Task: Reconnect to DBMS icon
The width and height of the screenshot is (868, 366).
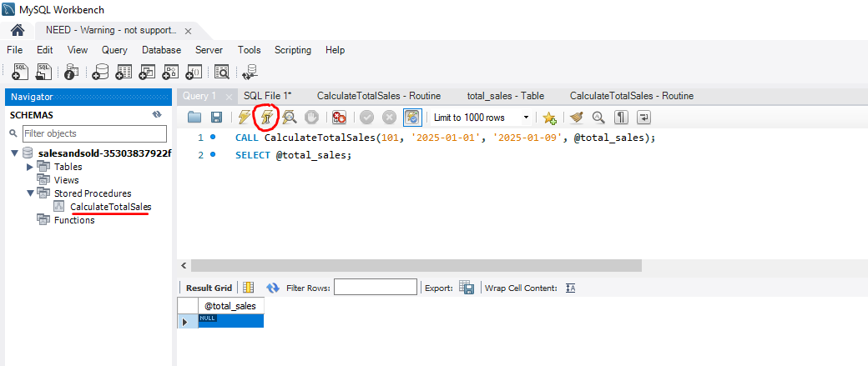Action: point(250,72)
